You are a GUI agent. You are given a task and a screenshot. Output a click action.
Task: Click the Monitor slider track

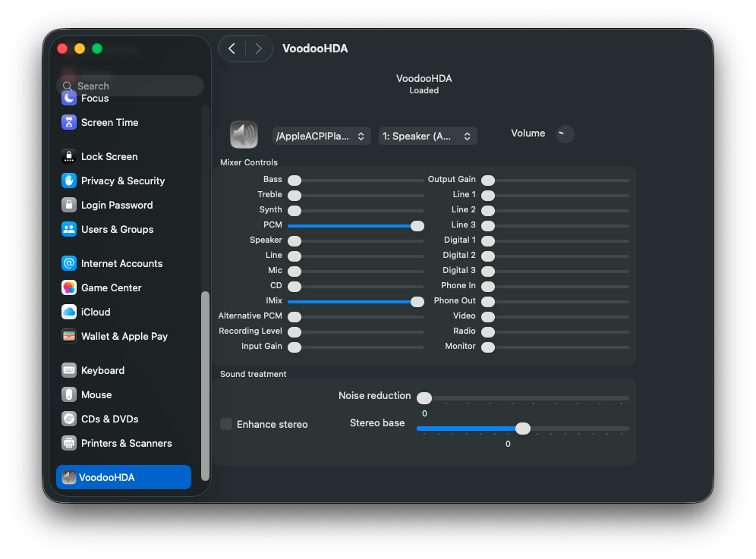click(x=556, y=347)
